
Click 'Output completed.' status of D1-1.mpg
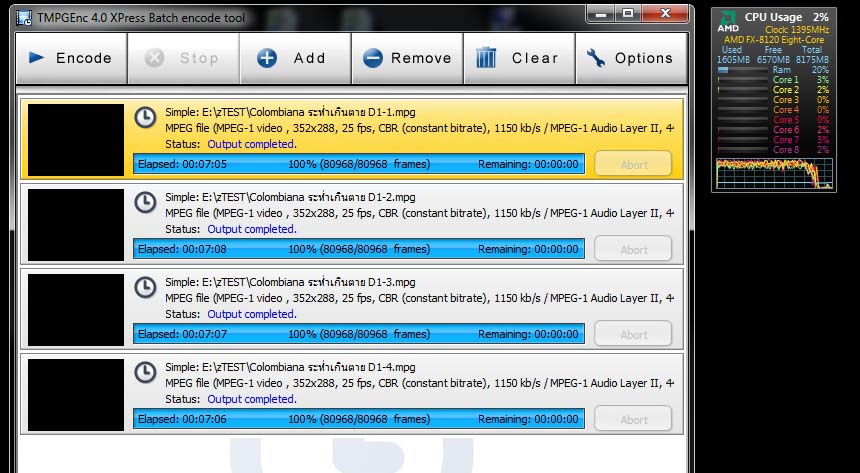[252, 144]
